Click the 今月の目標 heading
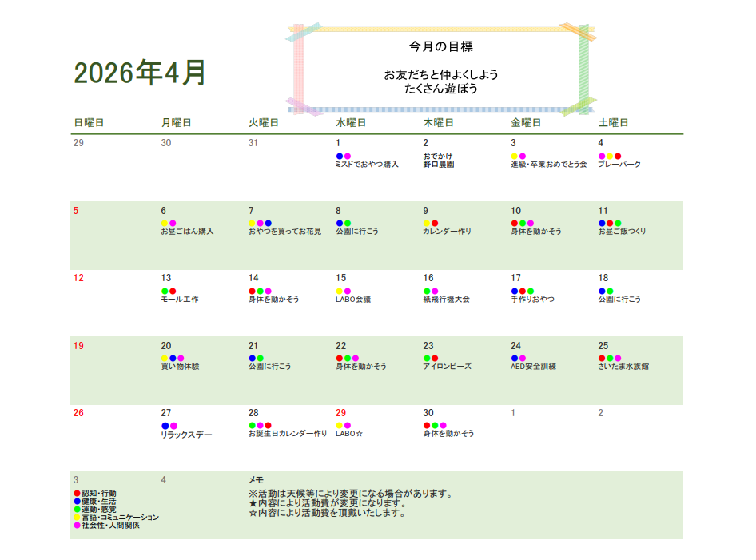 point(440,47)
